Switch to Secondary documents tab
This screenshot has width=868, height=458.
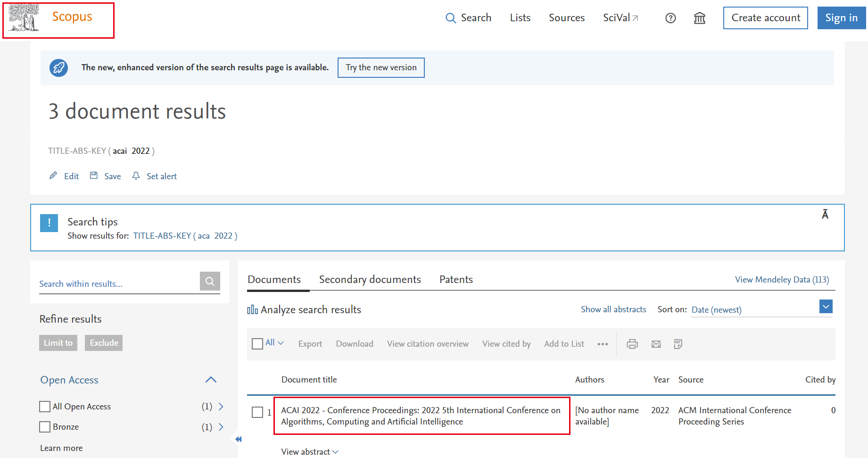click(x=370, y=279)
